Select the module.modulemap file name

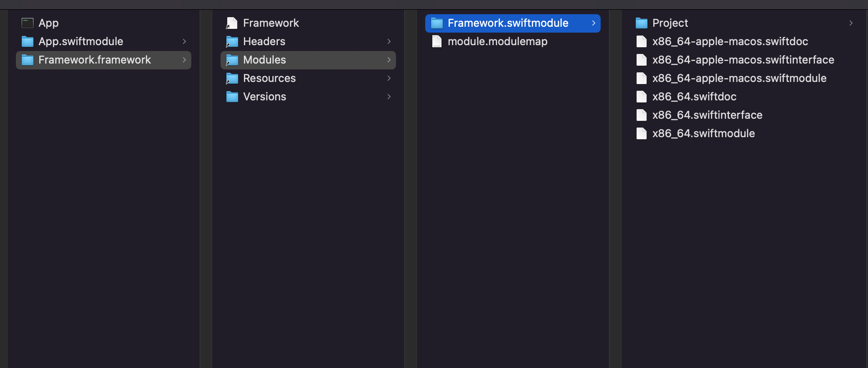[x=497, y=41]
